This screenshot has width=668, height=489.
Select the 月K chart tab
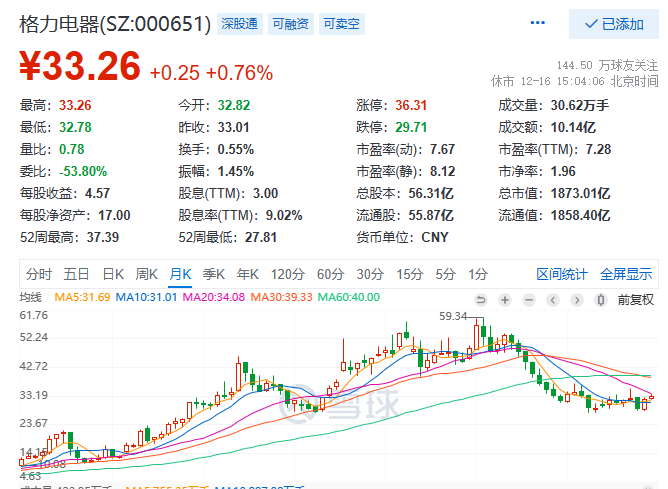[180, 274]
